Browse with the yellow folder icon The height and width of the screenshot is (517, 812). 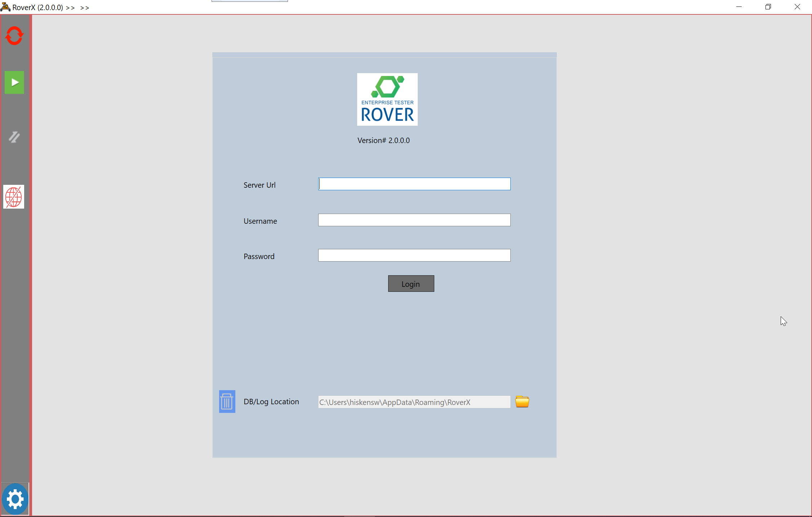[x=522, y=401]
